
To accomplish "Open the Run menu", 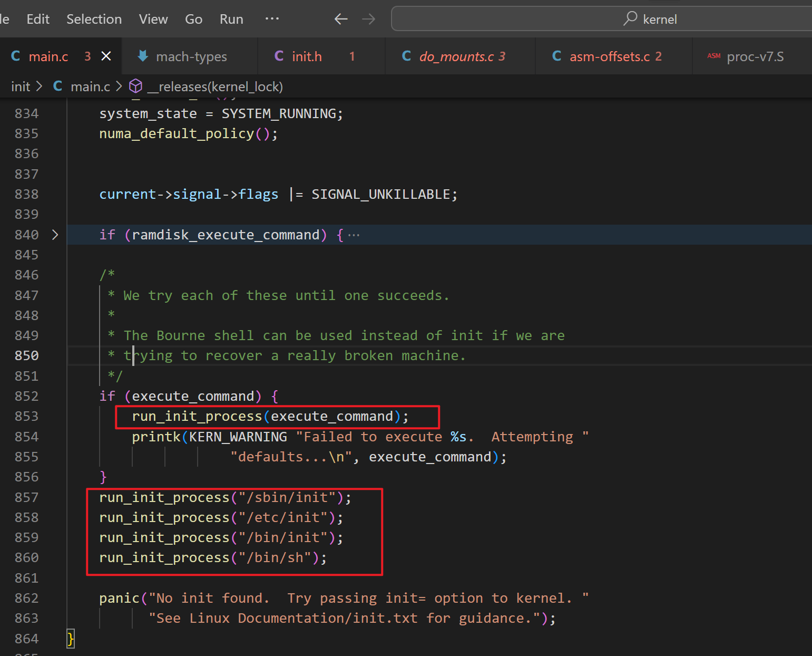I will tap(231, 19).
